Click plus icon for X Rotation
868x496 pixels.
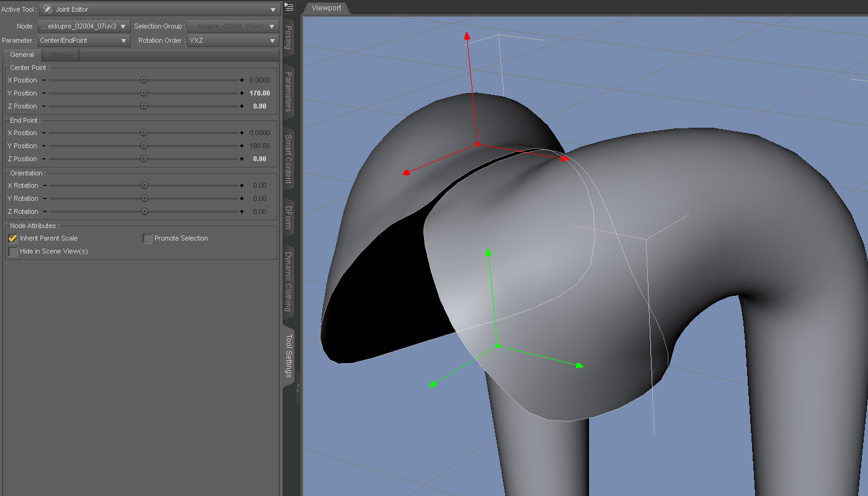click(242, 185)
